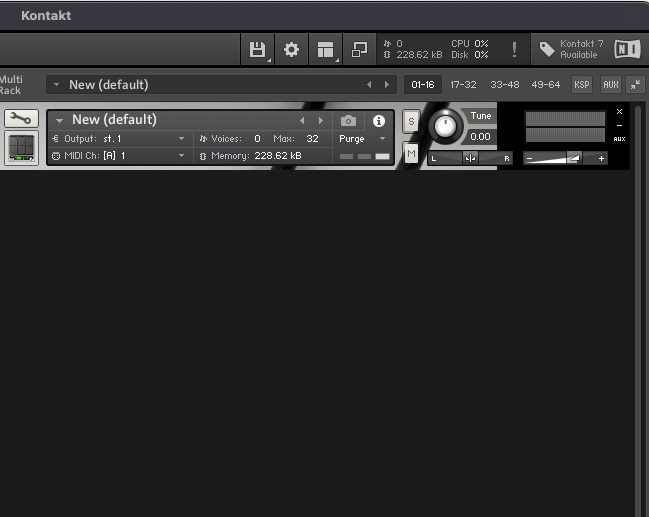Screen dimensions: 649x517
Task: Open Kontakt options with the gear icon
Action: coord(291,49)
